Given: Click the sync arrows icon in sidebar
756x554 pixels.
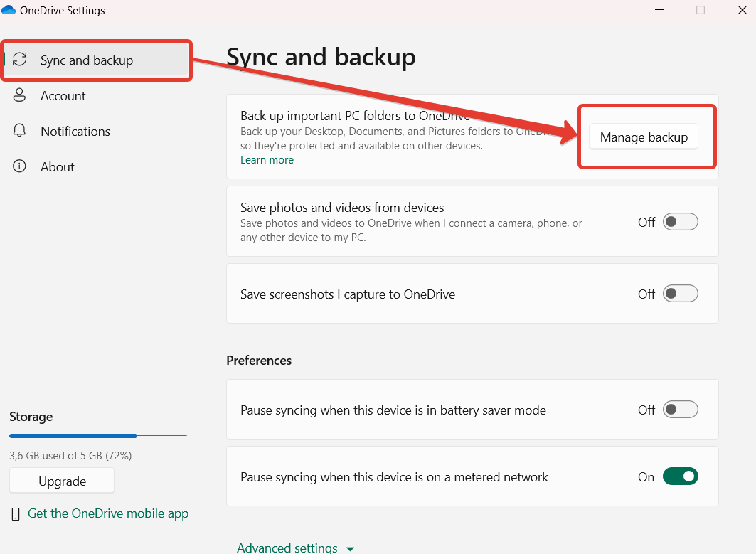Looking at the screenshot, I should (20, 60).
